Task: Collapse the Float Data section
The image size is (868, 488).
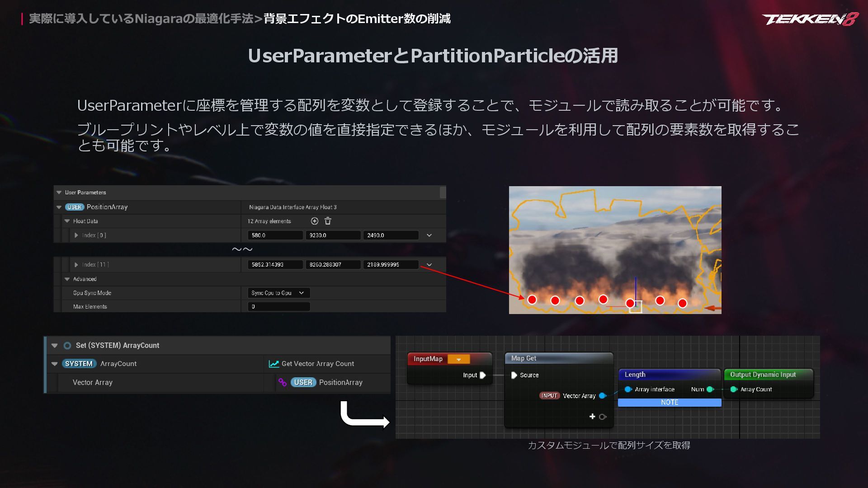Action: [67, 221]
